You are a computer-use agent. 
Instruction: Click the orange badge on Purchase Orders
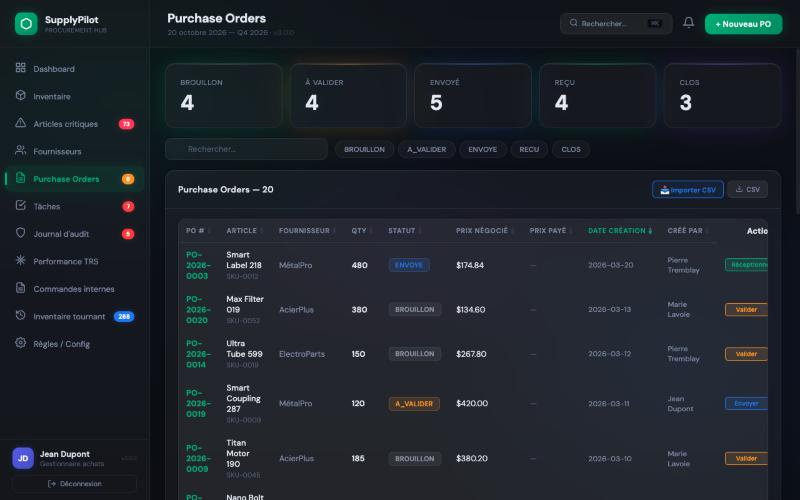coord(128,179)
